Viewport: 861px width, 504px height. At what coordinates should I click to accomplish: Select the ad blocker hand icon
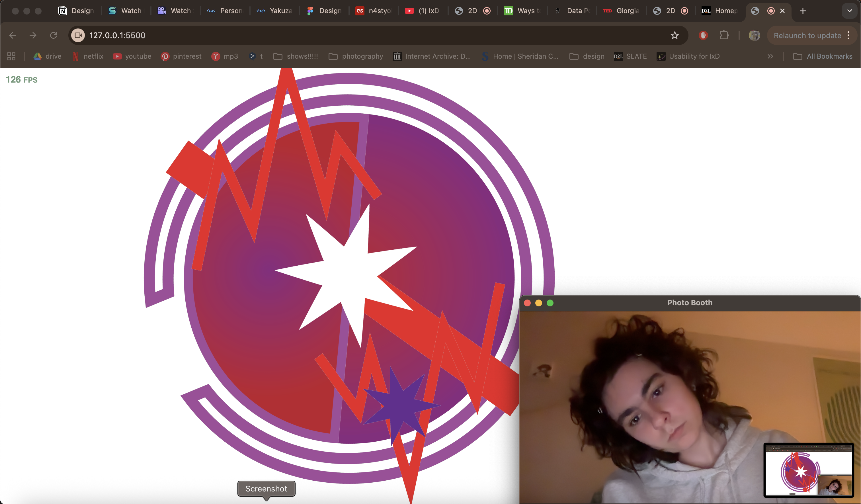[703, 35]
